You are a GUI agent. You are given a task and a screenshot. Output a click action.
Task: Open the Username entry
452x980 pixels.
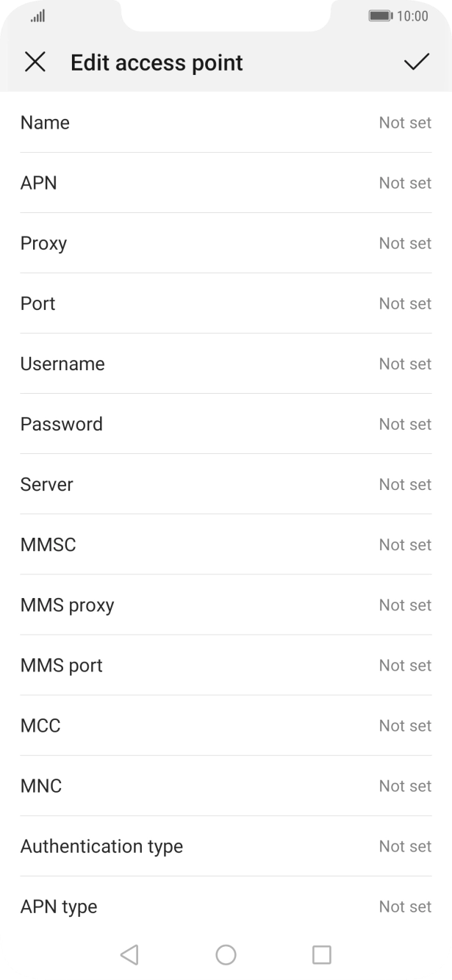(226, 364)
